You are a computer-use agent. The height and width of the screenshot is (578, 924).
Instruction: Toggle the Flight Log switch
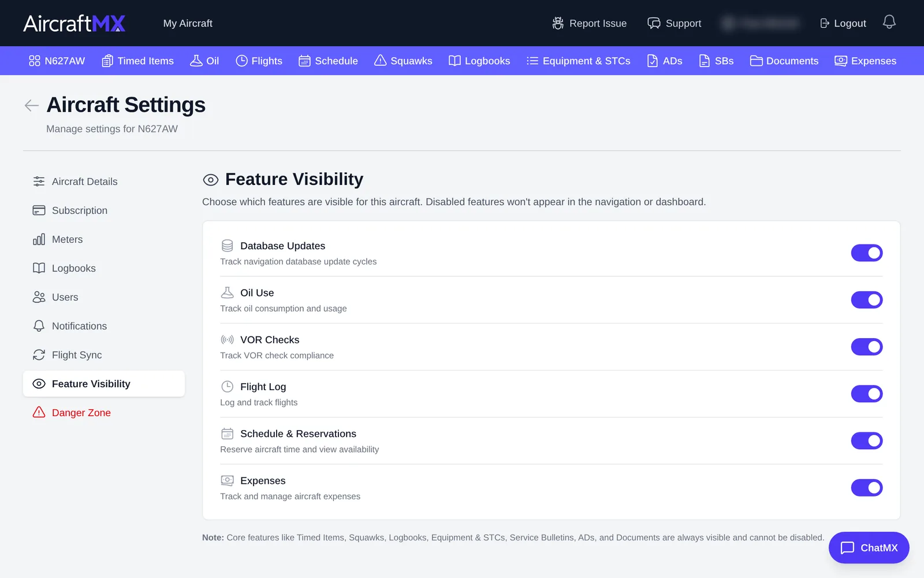click(867, 394)
